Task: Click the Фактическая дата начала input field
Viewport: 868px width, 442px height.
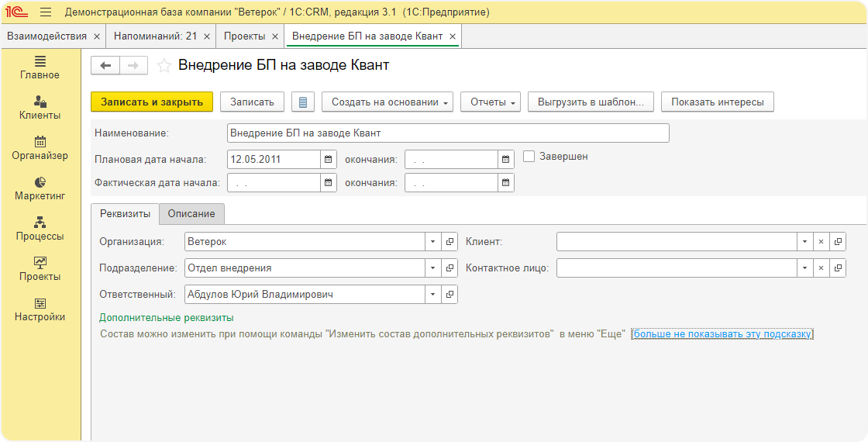Action: click(x=274, y=183)
